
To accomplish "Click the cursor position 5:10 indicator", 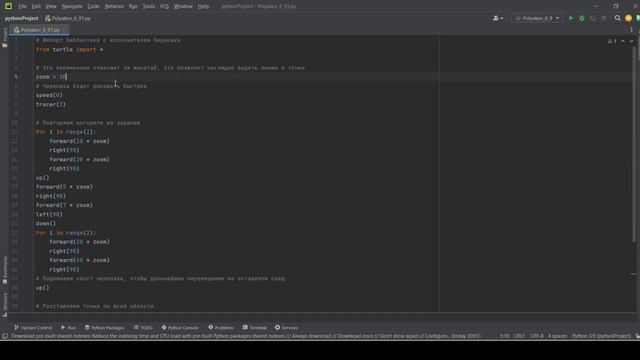I will (x=504, y=336).
